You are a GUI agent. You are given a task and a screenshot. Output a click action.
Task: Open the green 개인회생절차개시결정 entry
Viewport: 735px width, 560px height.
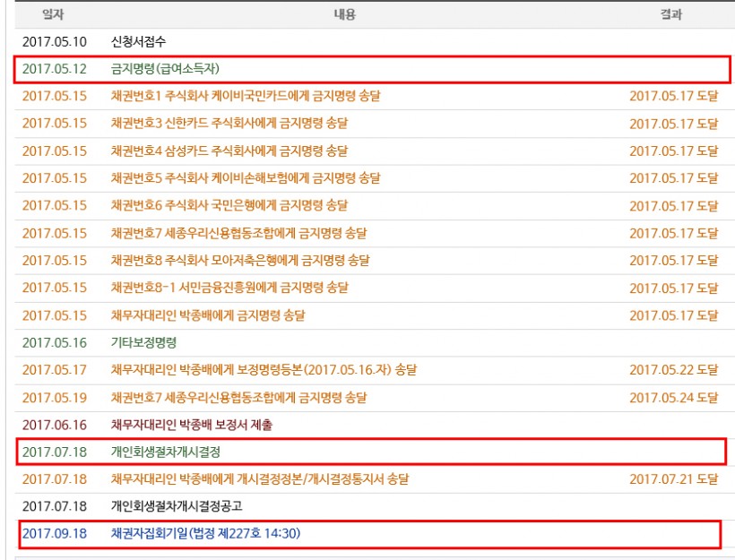166,452
